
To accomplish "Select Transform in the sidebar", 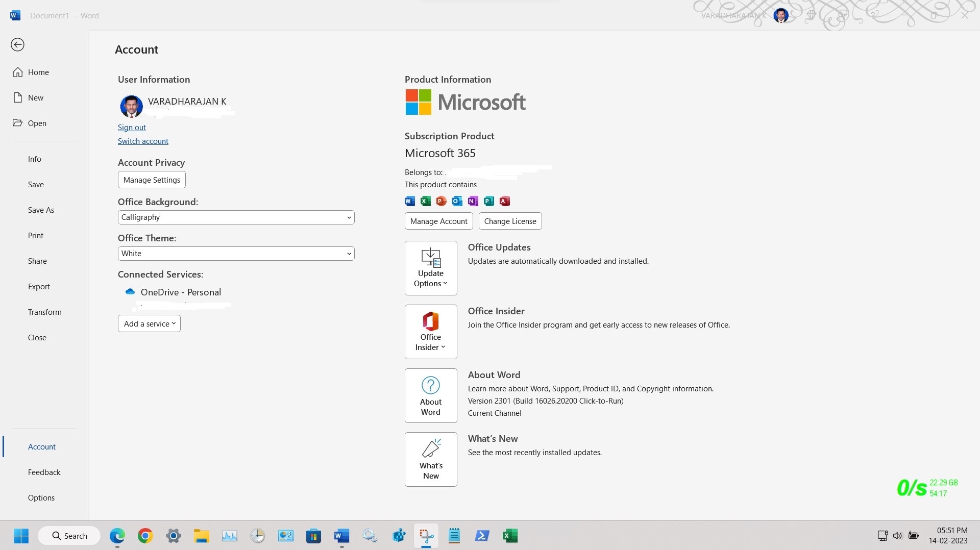I will [44, 312].
